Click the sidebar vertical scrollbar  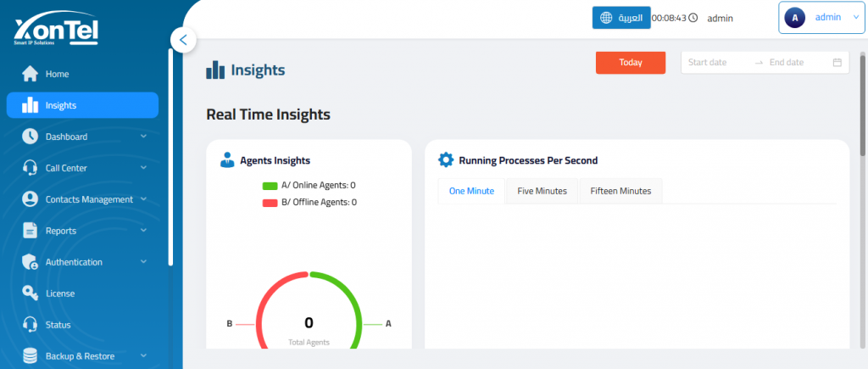coord(170,157)
